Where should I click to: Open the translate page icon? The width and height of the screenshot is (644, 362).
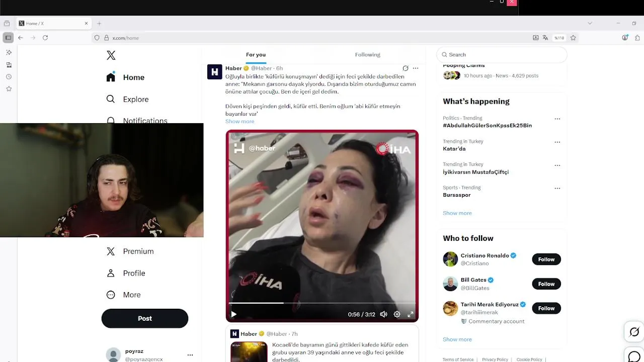tap(545, 38)
